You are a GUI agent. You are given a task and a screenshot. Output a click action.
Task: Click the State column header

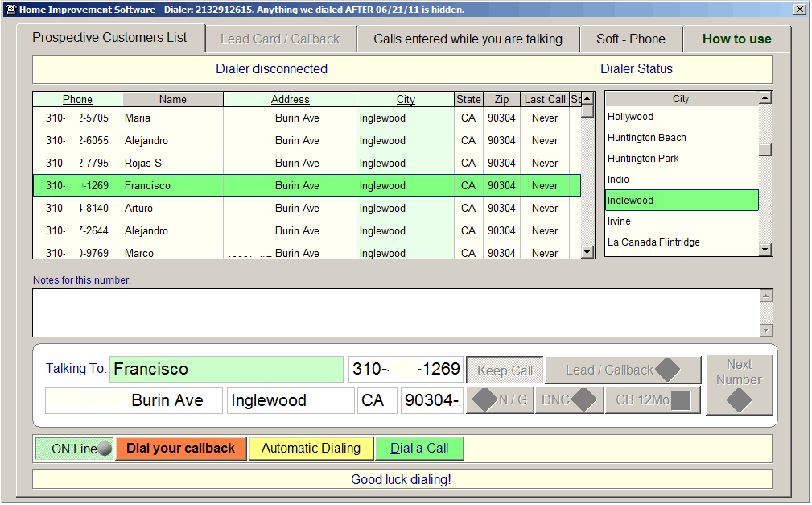click(x=468, y=99)
